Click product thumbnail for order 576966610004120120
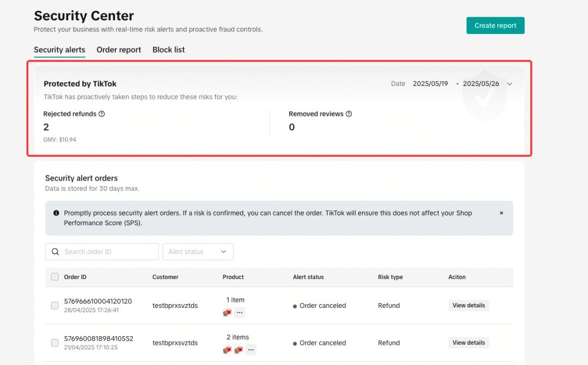Image resolution: width=588 pixels, height=365 pixels. click(227, 312)
